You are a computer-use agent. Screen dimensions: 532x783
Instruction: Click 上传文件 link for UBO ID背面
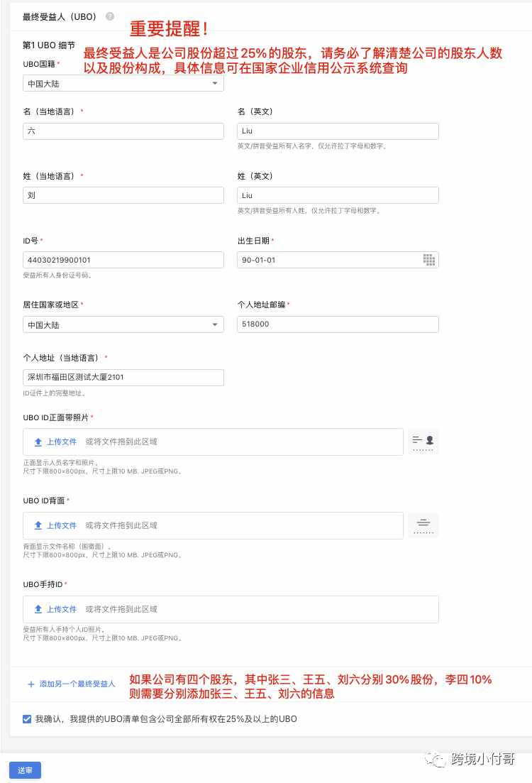62,525
